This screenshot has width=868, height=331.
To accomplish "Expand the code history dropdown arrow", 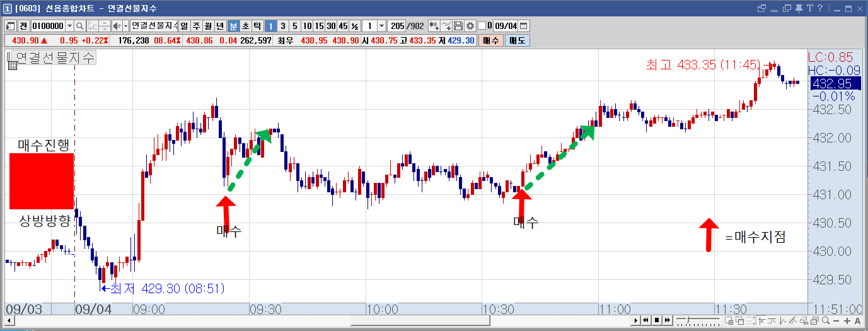I will 69,26.
